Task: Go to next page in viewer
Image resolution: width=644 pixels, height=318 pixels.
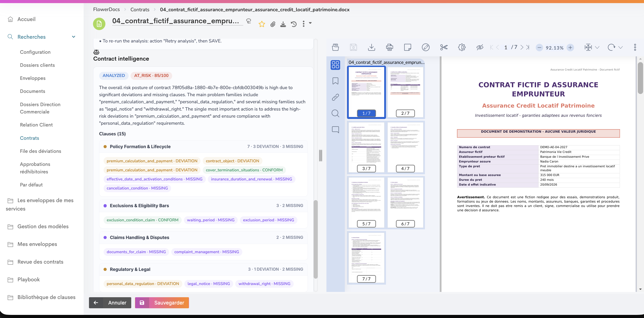Action: click(x=522, y=47)
